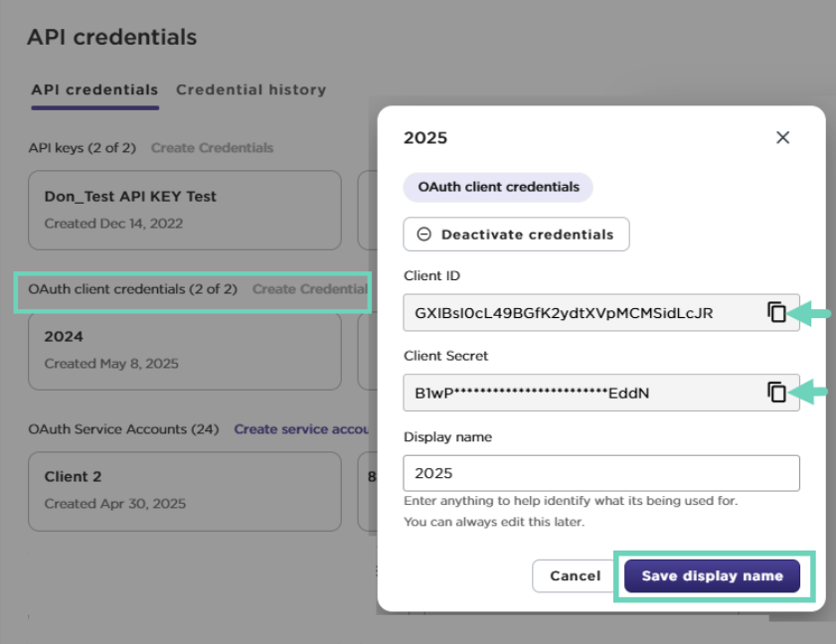Click the masked Client Secret field

[x=582, y=393]
